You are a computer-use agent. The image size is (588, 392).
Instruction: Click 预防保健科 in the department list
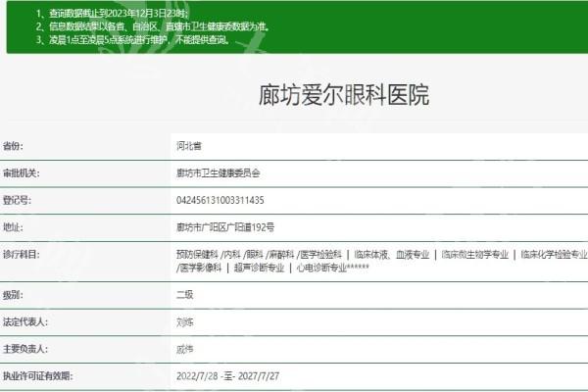tap(197, 255)
